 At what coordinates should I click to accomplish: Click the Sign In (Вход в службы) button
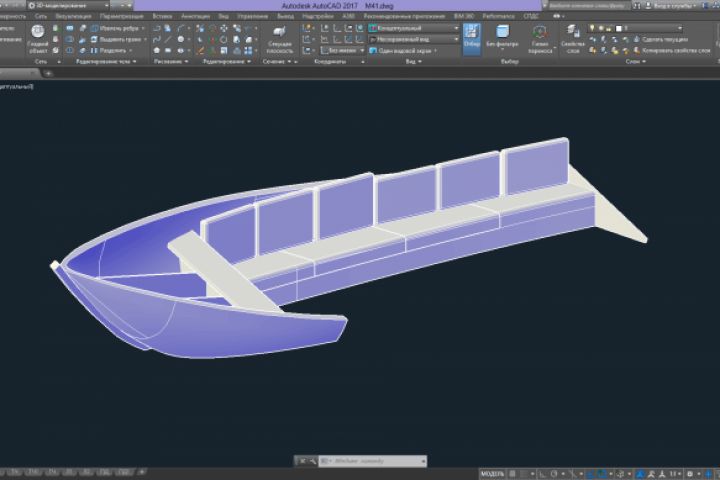click(x=670, y=6)
